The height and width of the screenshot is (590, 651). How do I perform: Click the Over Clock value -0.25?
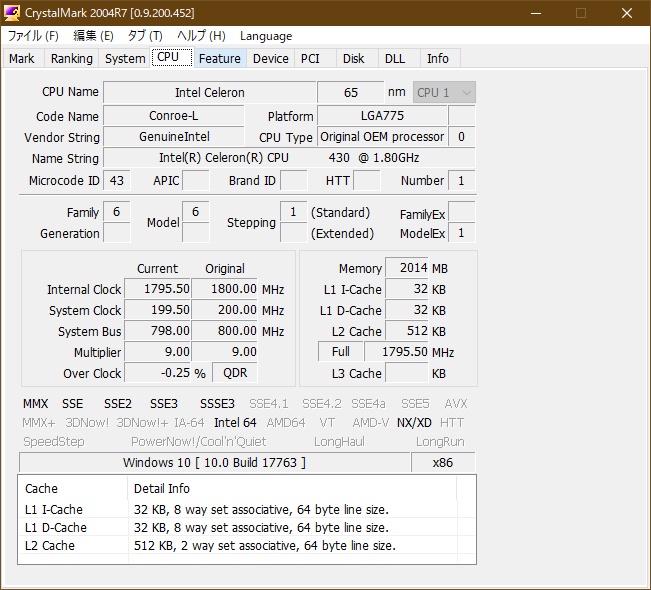click(157, 373)
